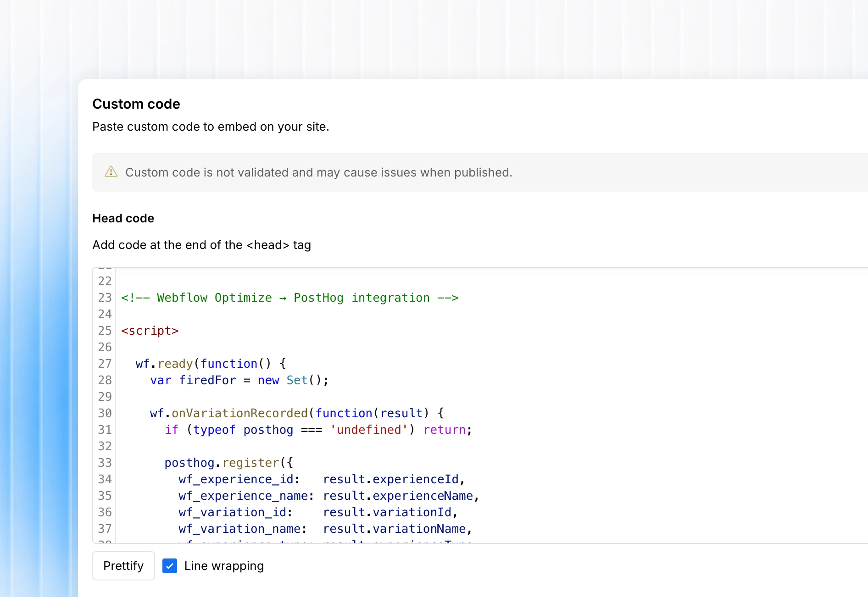Screen dimensions: 868x597
Task: Click the wf.onVariationRecorded line
Action: (297, 413)
